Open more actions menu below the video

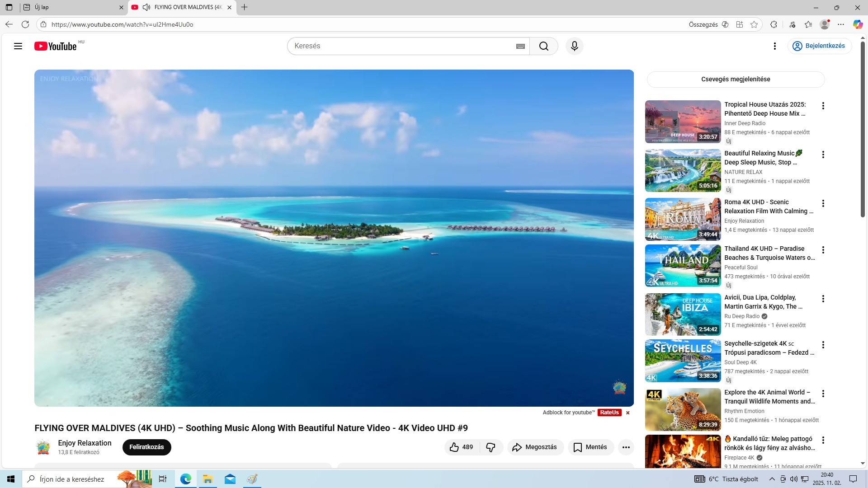point(626,447)
